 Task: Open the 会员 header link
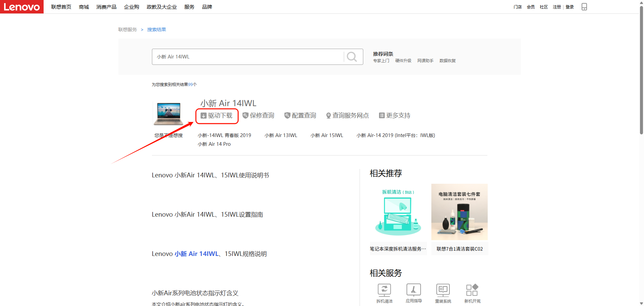(x=531, y=7)
